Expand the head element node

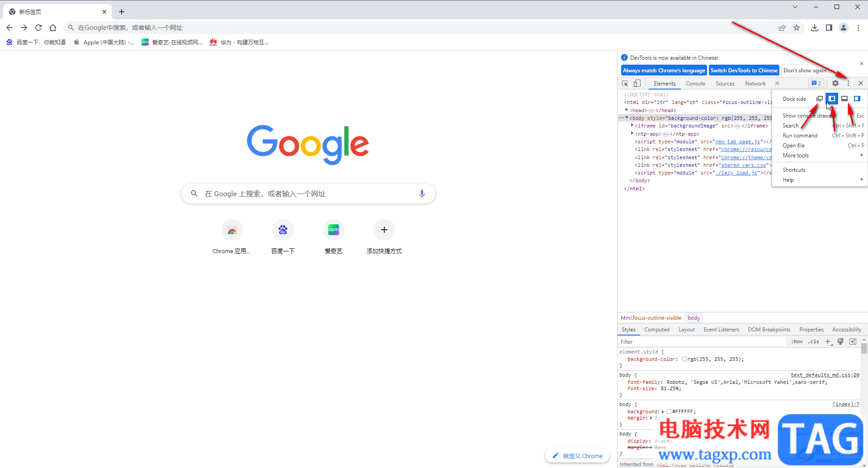pyautogui.click(x=627, y=110)
